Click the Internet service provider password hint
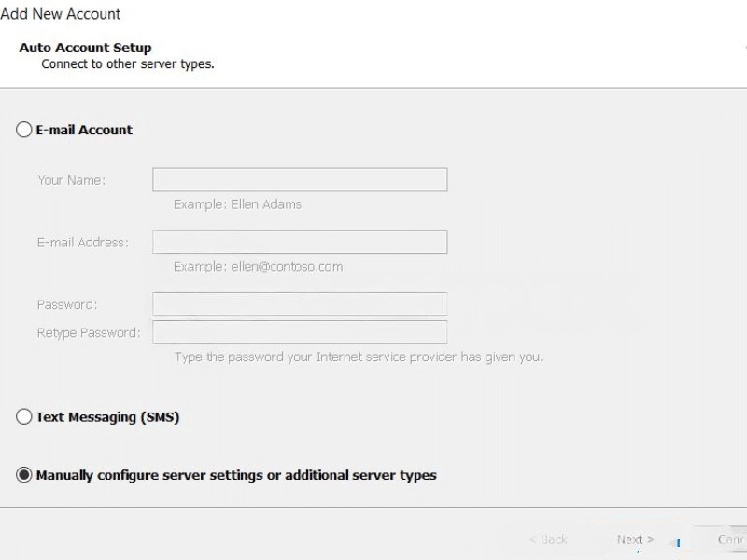 (358, 357)
